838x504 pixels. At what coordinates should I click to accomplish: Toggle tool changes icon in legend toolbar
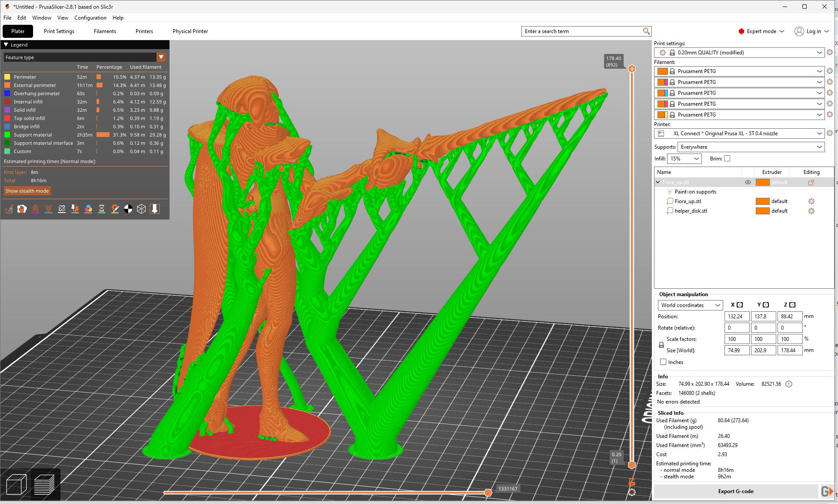point(75,209)
